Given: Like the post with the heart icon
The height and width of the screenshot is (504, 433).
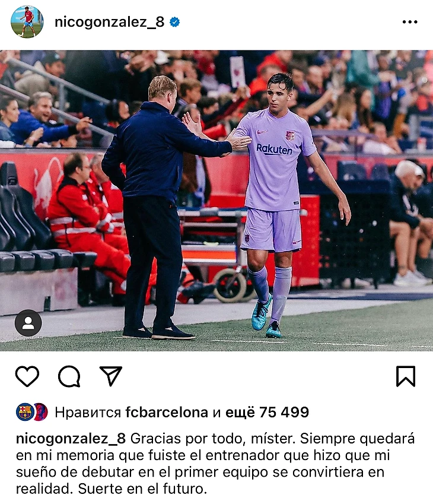Looking at the screenshot, I should (27, 376).
